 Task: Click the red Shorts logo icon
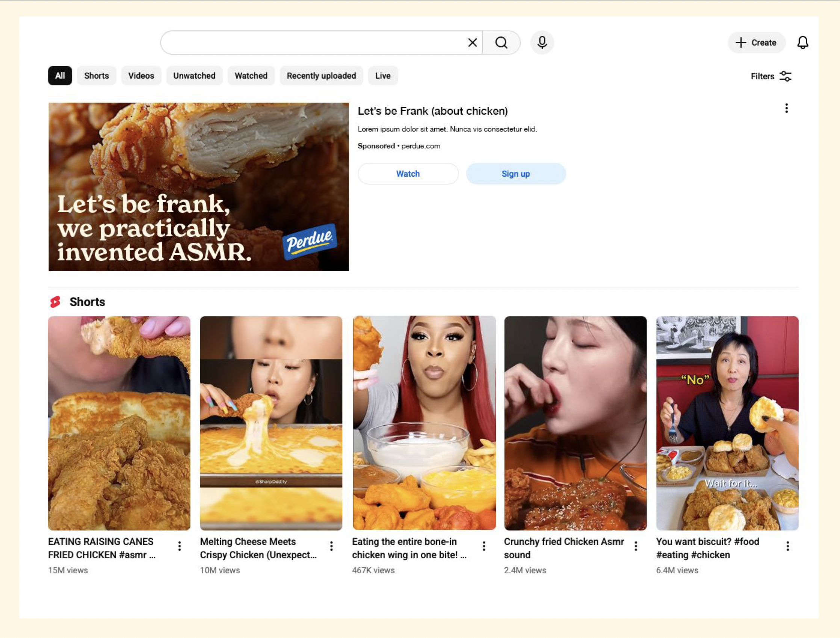(x=56, y=302)
